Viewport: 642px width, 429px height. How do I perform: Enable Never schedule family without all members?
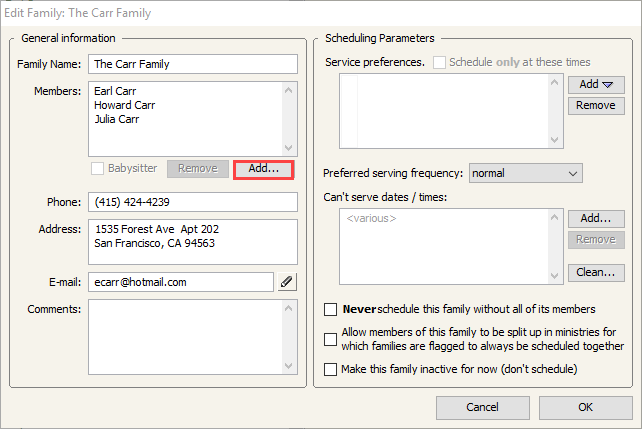[x=330, y=309]
